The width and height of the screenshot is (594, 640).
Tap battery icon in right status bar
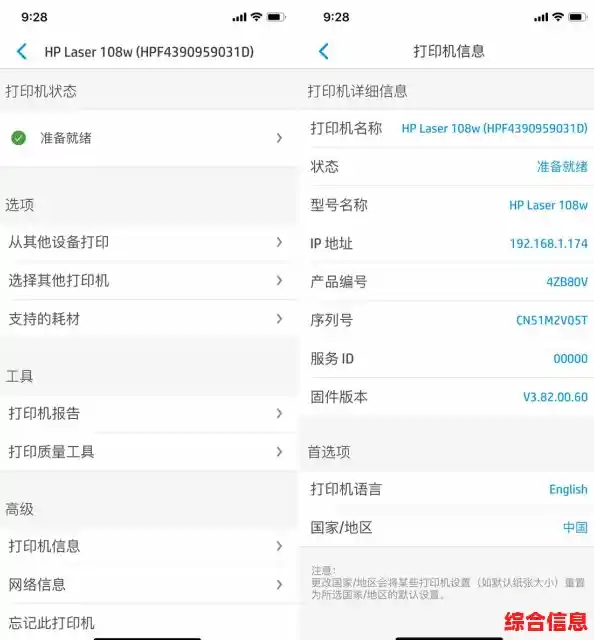click(x=578, y=17)
